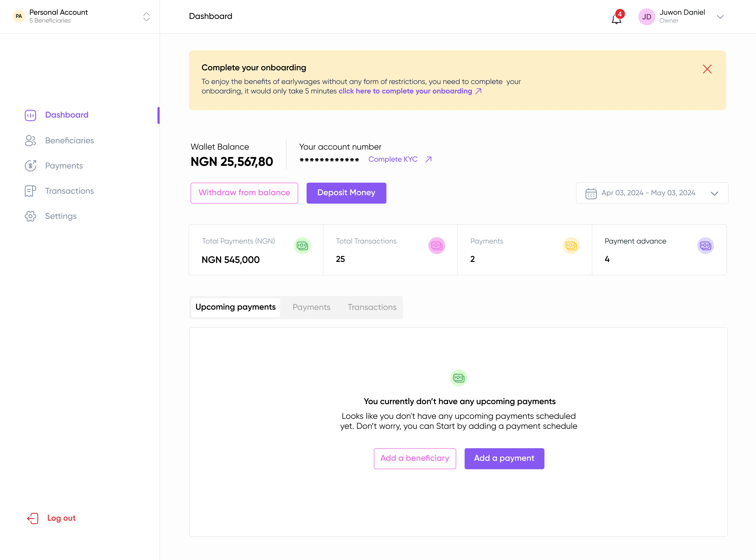756x560 pixels.
Task: Switch to the Payments tab
Action: (312, 307)
